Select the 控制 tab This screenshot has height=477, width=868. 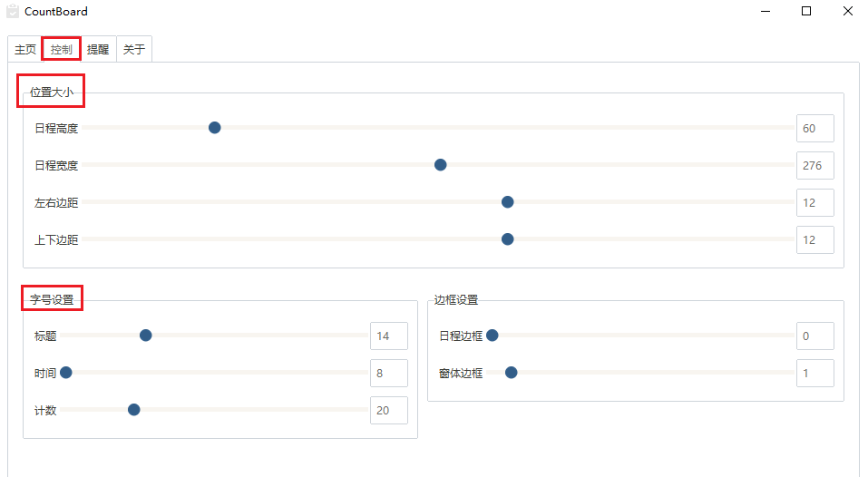pos(62,50)
